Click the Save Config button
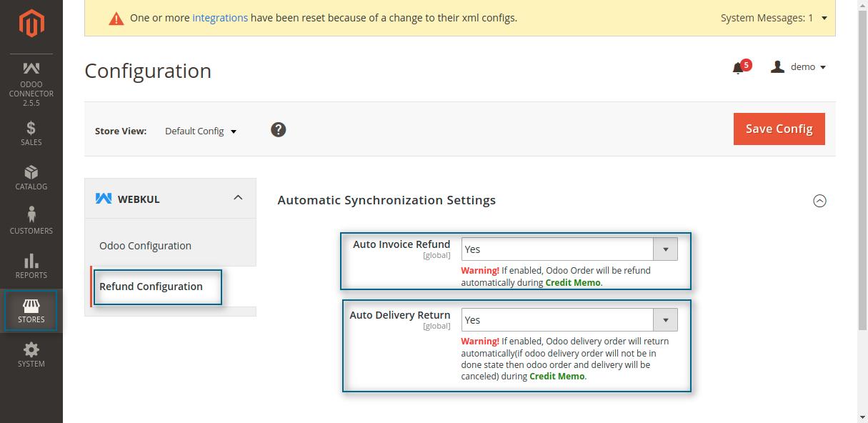 [x=779, y=129]
